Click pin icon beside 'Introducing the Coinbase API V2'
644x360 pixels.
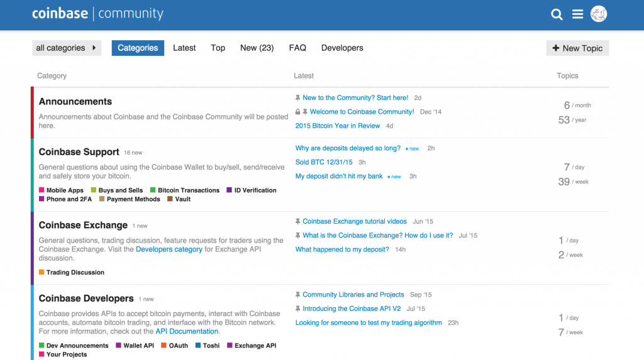tap(297, 308)
